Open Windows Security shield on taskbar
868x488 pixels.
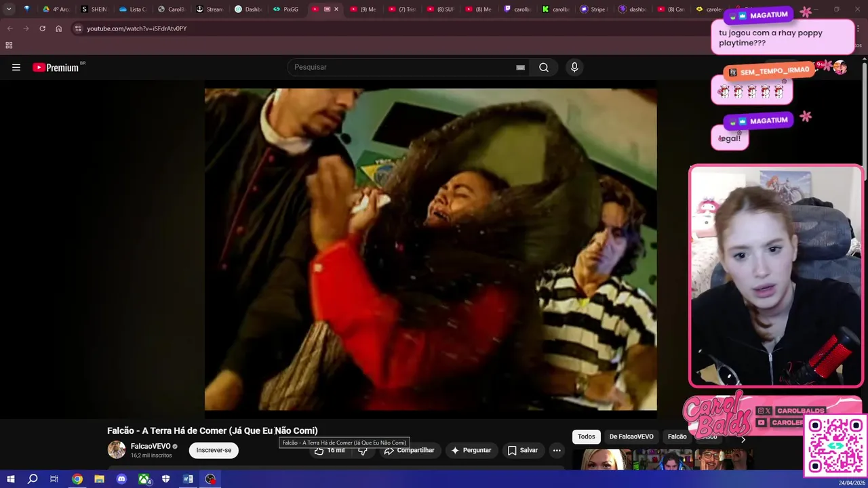tap(165, 479)
